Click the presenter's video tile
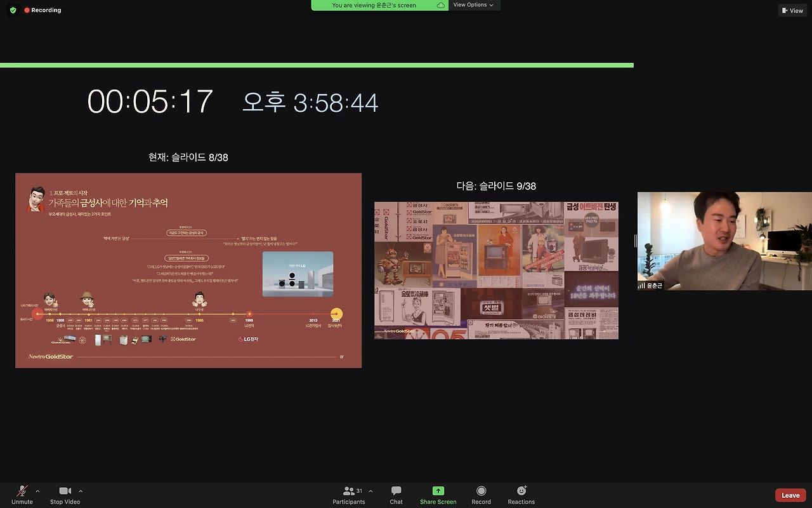Viewport: 812px width, 508px height. (x=724, y=241)
